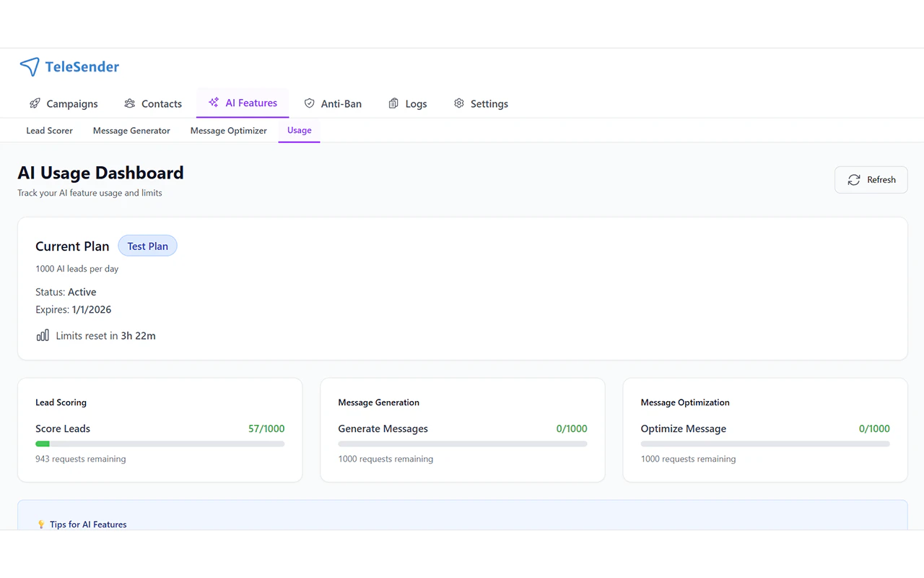Open the Lead Scorer sub-tab
This screenshot has width=924, height=578.
[50, 131]
